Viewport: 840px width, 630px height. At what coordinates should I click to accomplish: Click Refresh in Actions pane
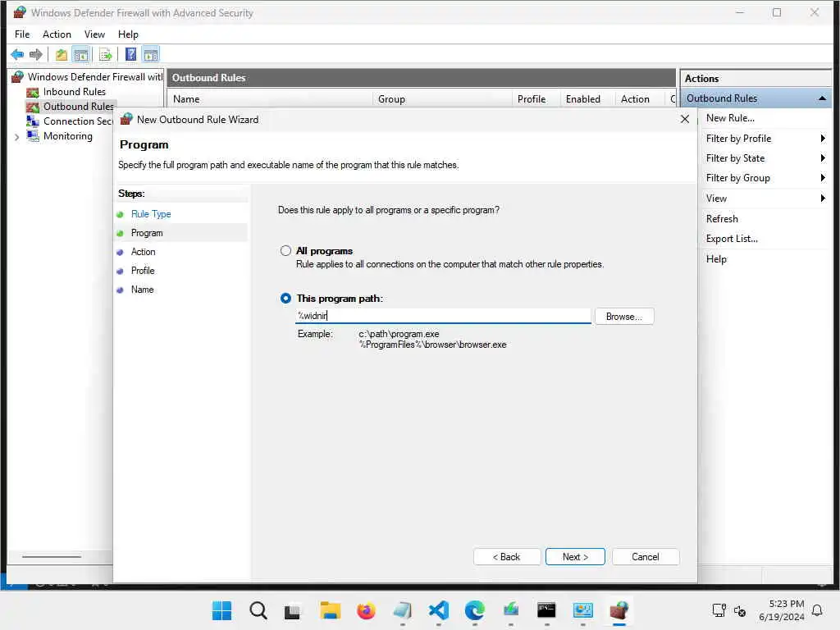722,218
